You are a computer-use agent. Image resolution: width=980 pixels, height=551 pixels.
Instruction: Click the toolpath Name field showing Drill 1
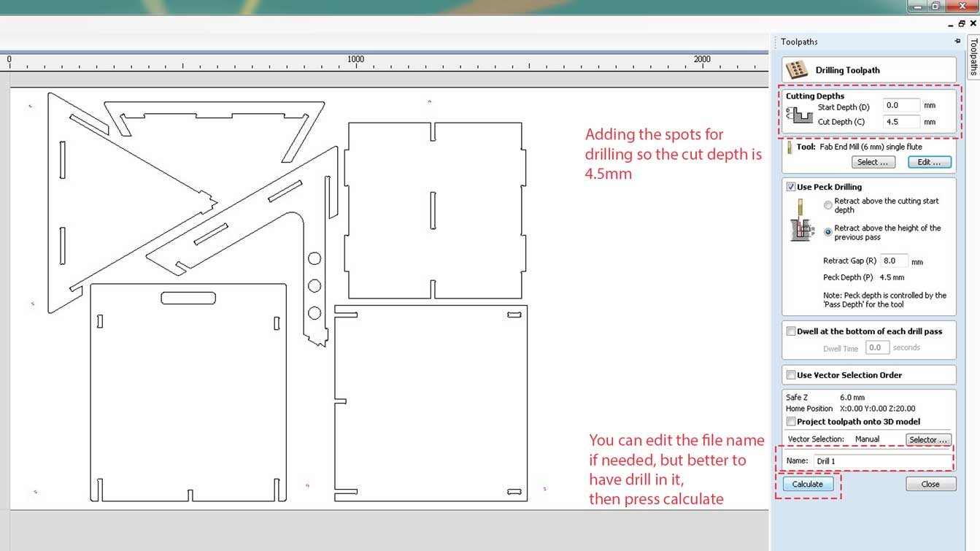coord(883,461)
